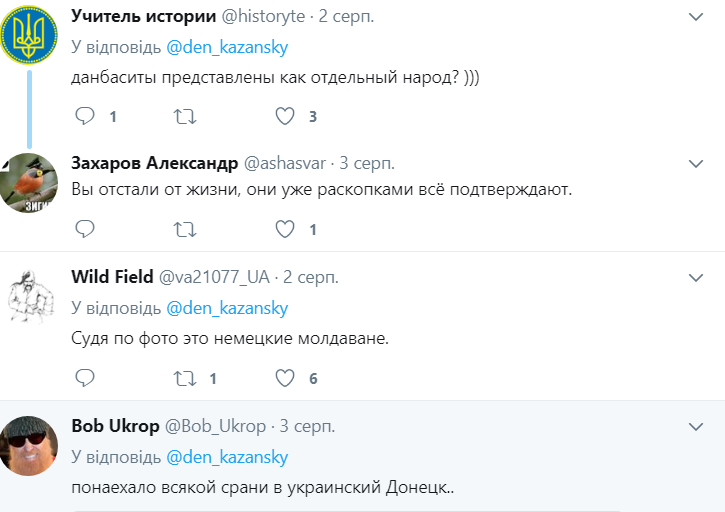
Task: Expand options menu on Захаров Александр tweet
Action: coord(697,163)
